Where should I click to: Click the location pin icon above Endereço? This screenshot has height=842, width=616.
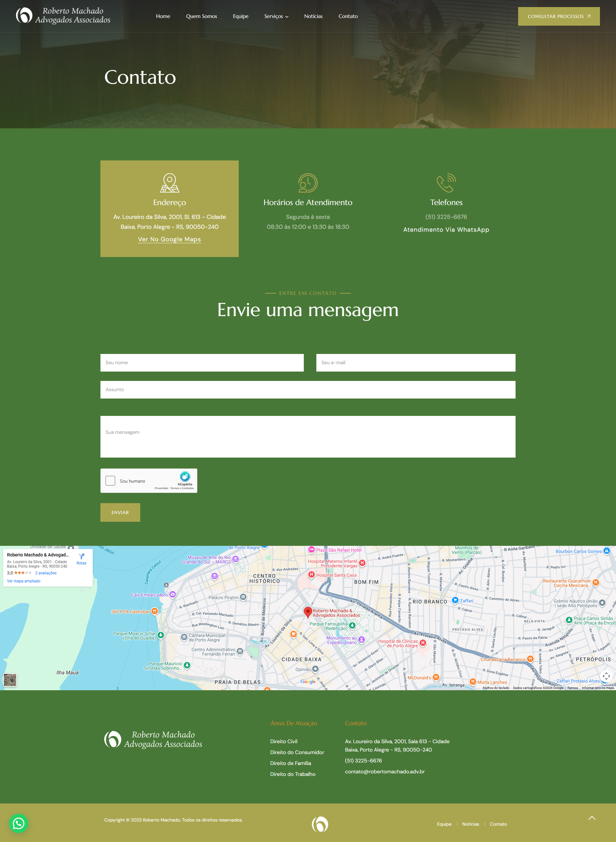click(169, 183)
